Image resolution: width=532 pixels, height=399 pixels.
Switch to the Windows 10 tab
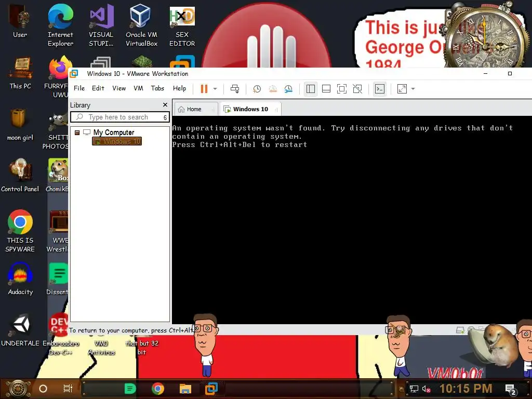pos(250,109)
